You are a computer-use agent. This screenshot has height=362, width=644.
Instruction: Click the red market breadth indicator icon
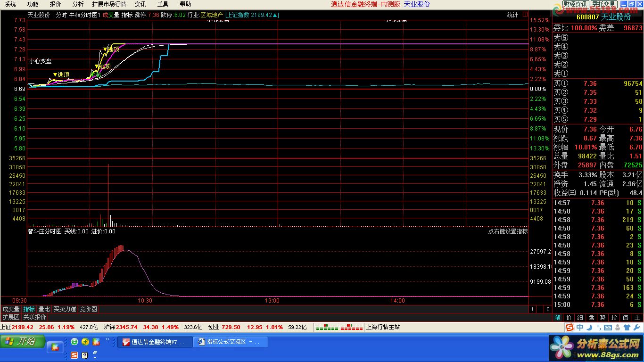[x=352, y=327]
